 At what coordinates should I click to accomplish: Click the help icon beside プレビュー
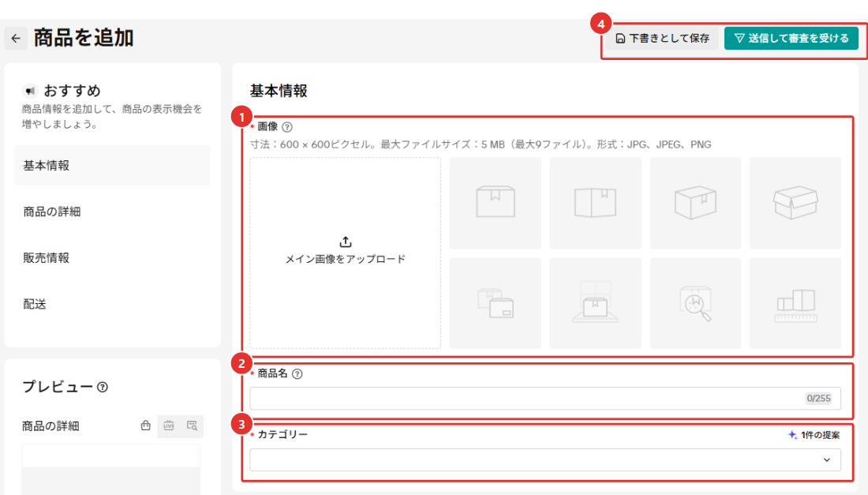coord(103,387)
